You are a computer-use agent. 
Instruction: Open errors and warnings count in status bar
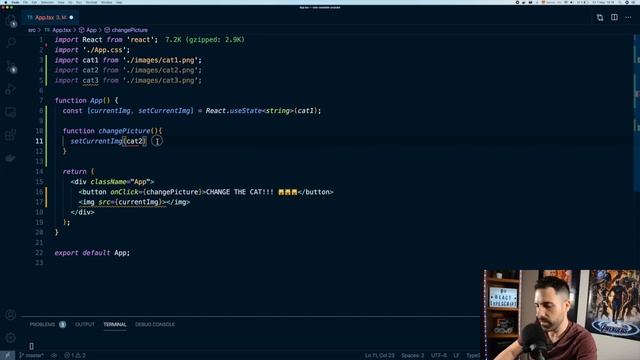(75, 356)
